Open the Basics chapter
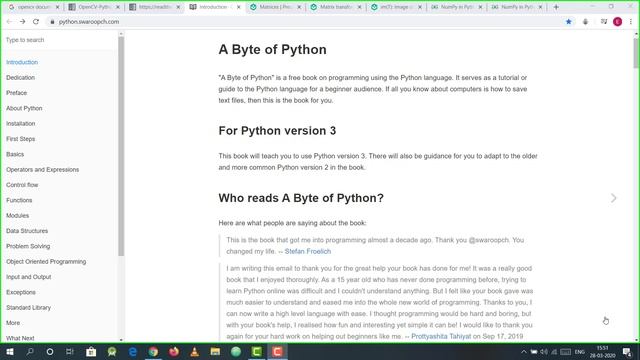Screen dimensions: 640x360 [x=15, y=154]
